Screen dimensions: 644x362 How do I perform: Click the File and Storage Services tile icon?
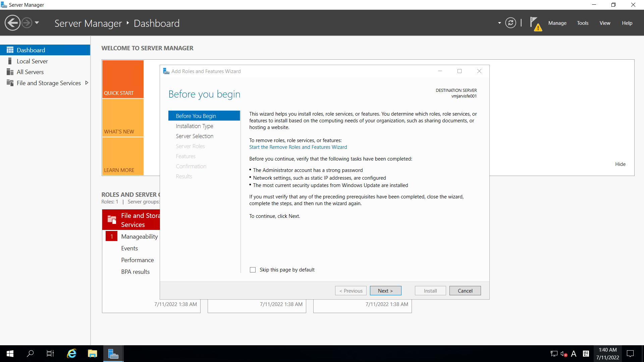(x=112, y=220)
